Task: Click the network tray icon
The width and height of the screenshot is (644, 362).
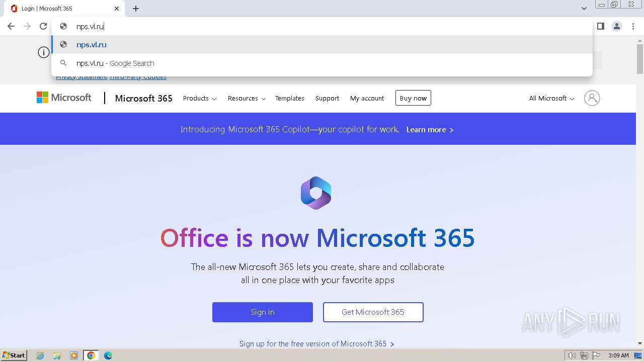Action: click(584, 355)
